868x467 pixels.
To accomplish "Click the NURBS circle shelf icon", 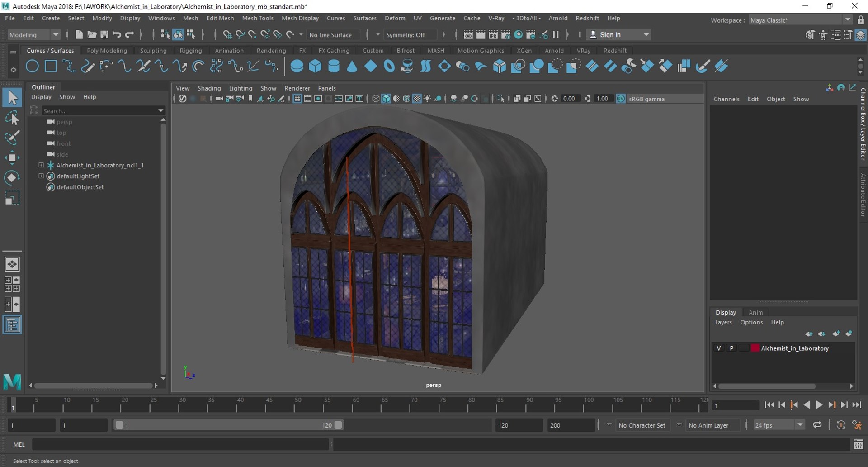I will pyautogui.click(x=32, y=67).
